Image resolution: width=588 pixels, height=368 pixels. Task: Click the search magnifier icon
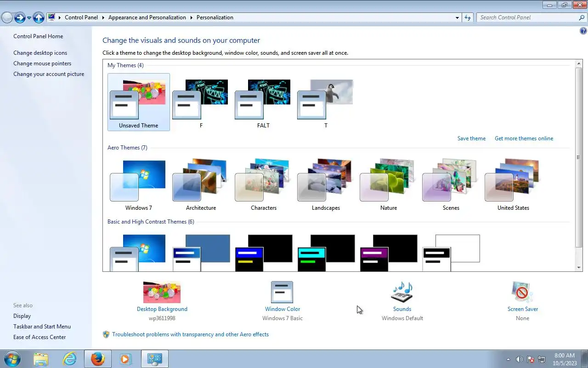pyautogui.click(x=582, y=17)
